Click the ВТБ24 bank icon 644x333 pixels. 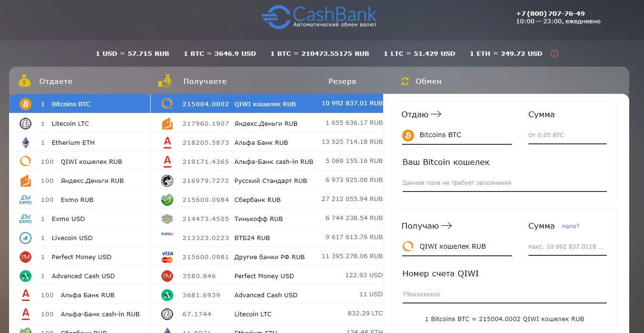167,234
